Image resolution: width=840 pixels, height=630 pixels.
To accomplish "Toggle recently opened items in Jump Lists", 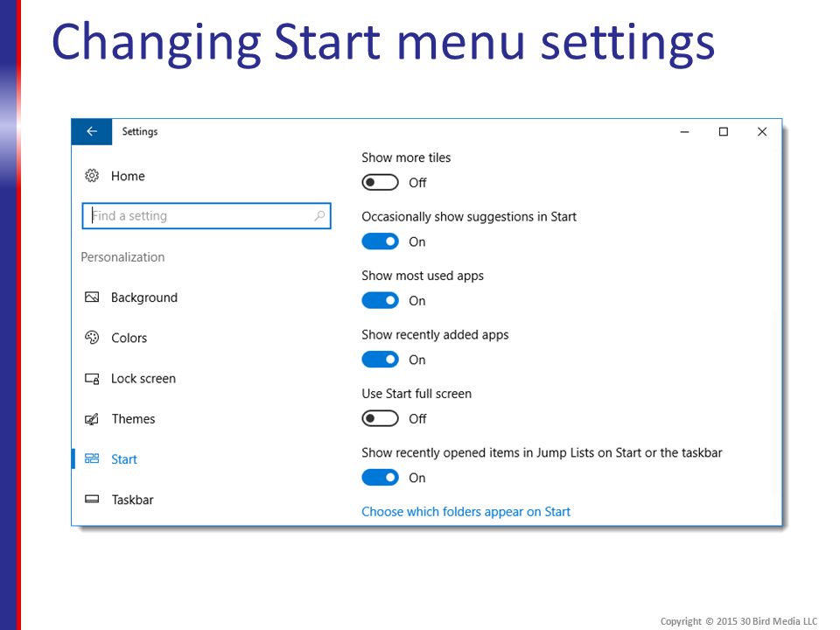I will tap(380, 478).
